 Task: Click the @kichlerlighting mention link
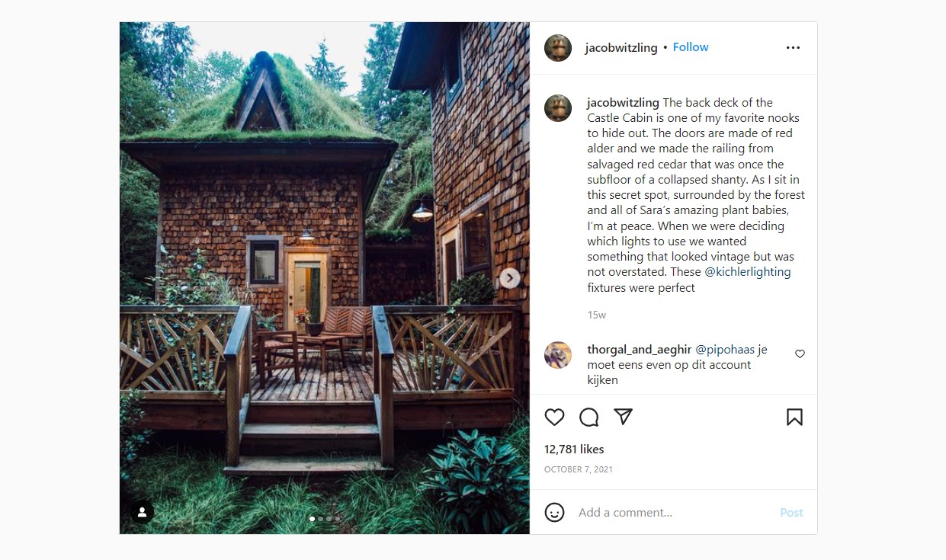click(x=747, y=272)
